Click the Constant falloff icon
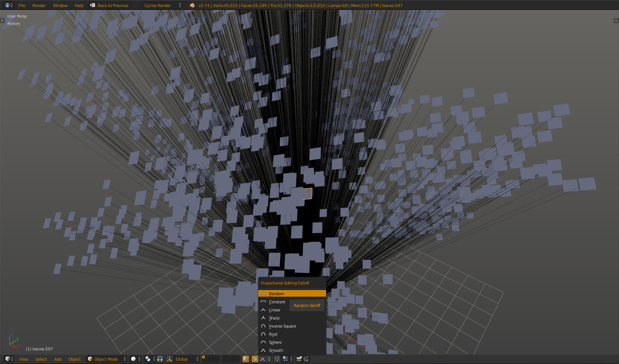This screenshot has width=619, height=364. [263, 301]
